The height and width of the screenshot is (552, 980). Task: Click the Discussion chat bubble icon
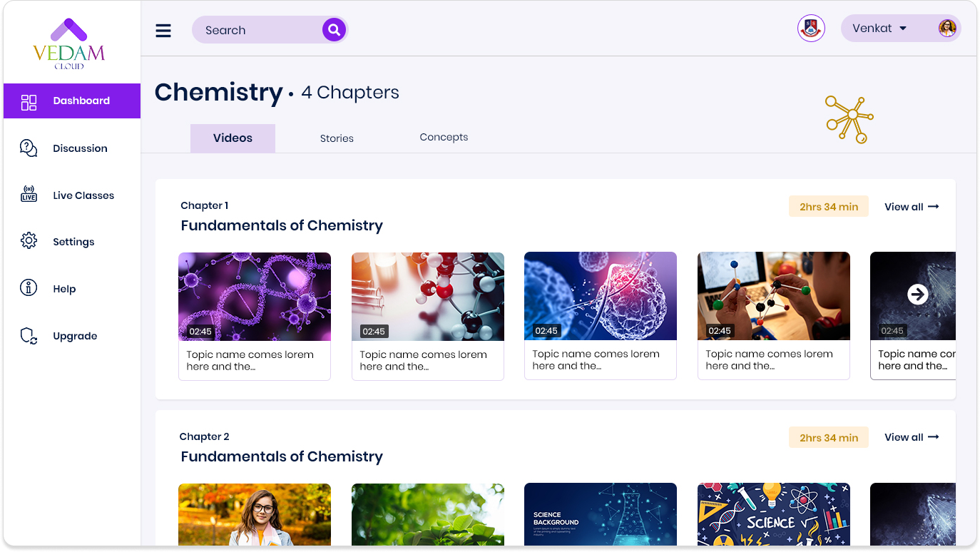pos(29,148)
